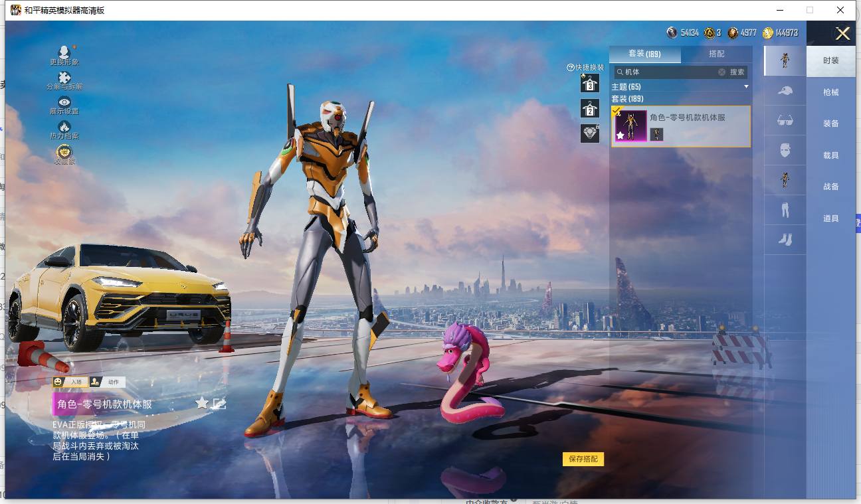Screen dimensions: 861x504
Task: Click the 角色-零号机款机体服 title banner
Action: pos(105,404)
